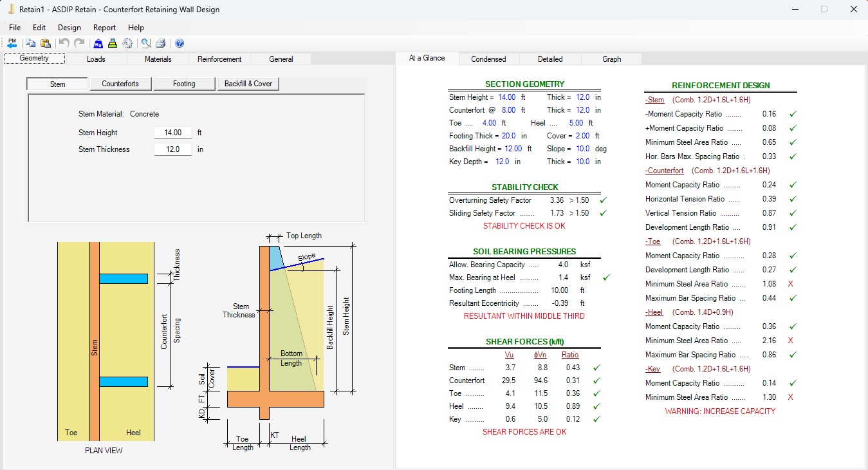Switch to the Reinforcement tab
This screenshot has width=868, height=470.
[219, 59]
